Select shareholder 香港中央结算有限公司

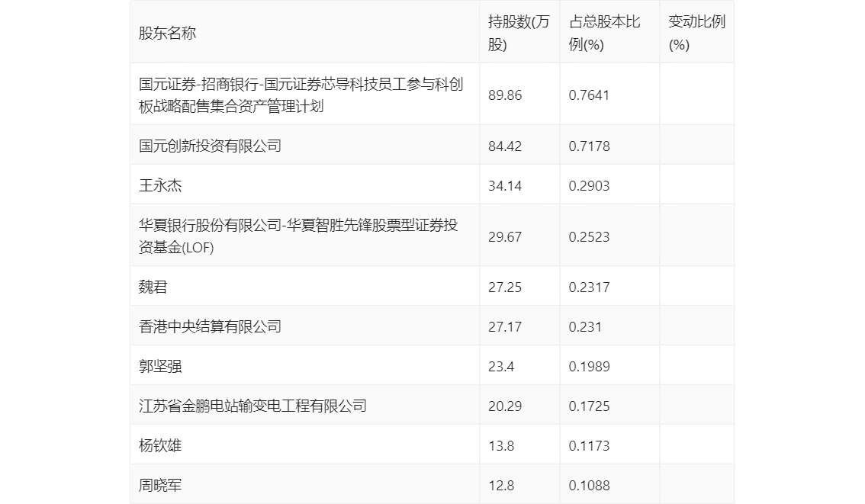[x=210, y=326]
